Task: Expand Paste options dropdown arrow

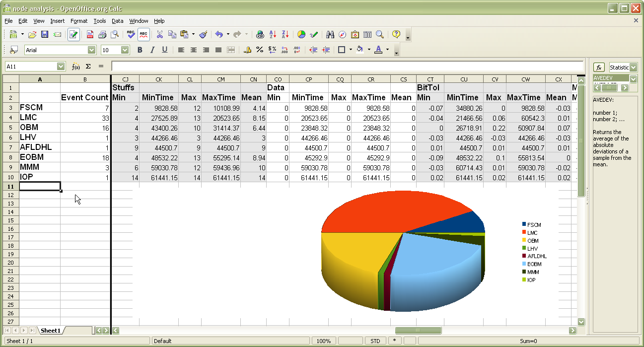Action: [193, 34]
